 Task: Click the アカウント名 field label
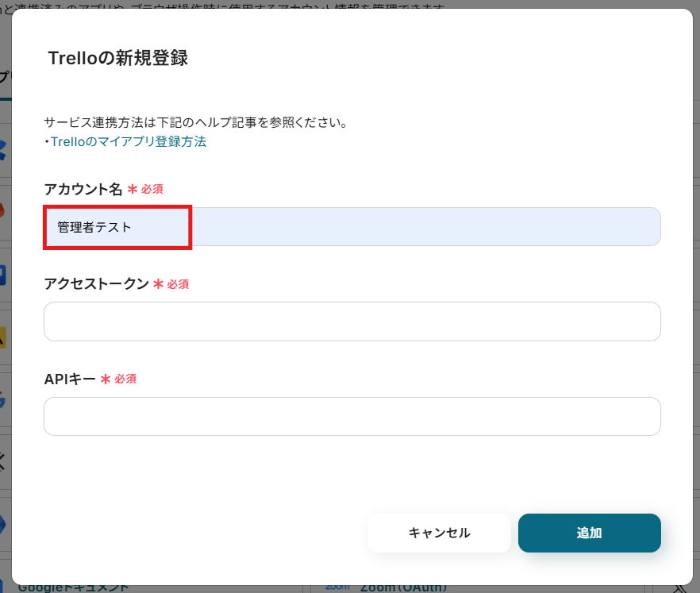(83, 189)
